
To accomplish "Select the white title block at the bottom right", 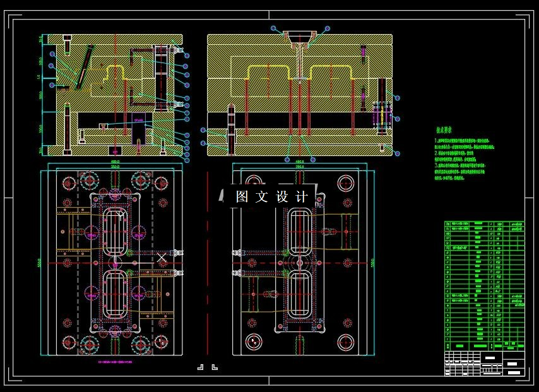I will (485, 364).
